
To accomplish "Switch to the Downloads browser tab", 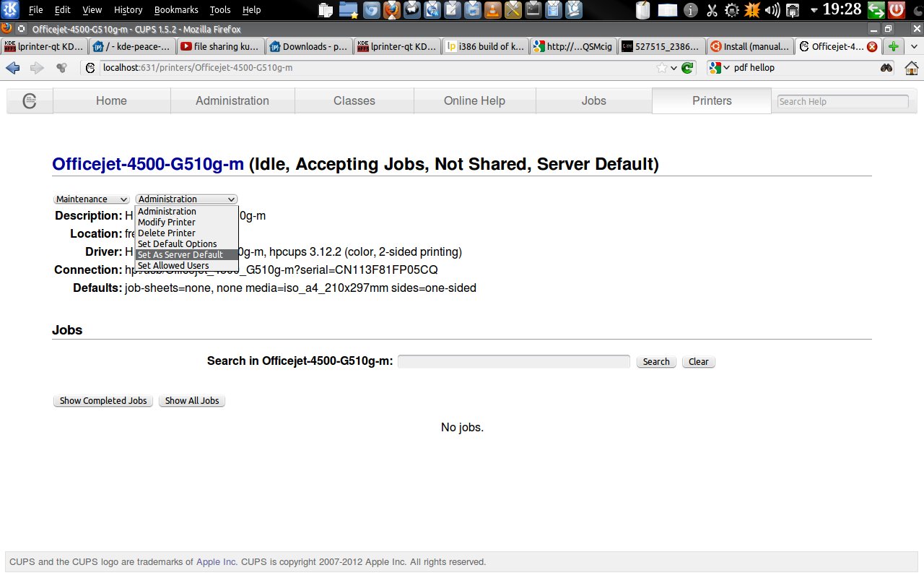I will (x=309, y=46).
